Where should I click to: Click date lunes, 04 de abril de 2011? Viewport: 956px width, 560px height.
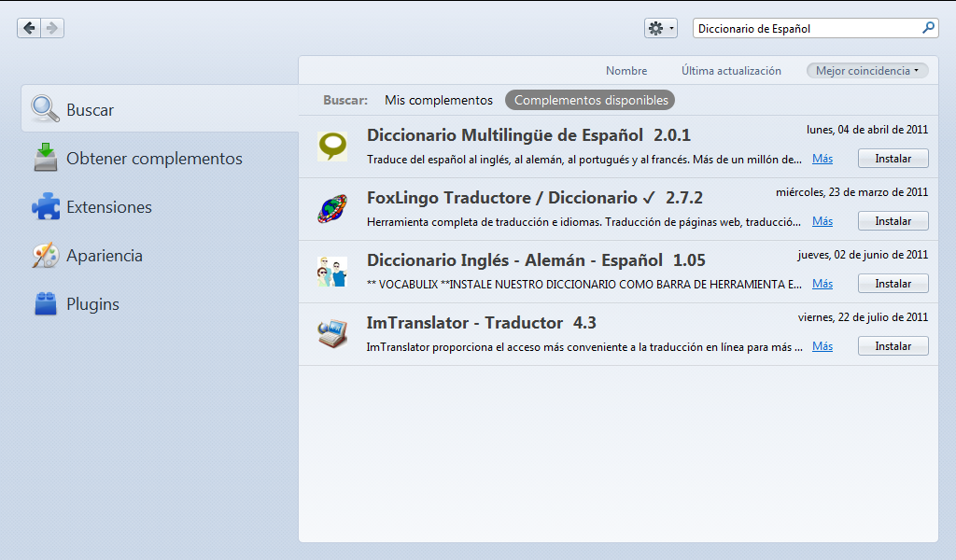867,130
